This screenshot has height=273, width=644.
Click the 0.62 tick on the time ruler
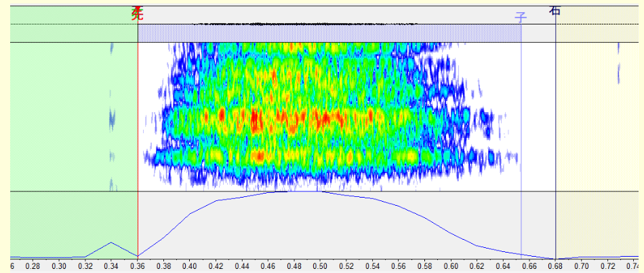[477, 266]
